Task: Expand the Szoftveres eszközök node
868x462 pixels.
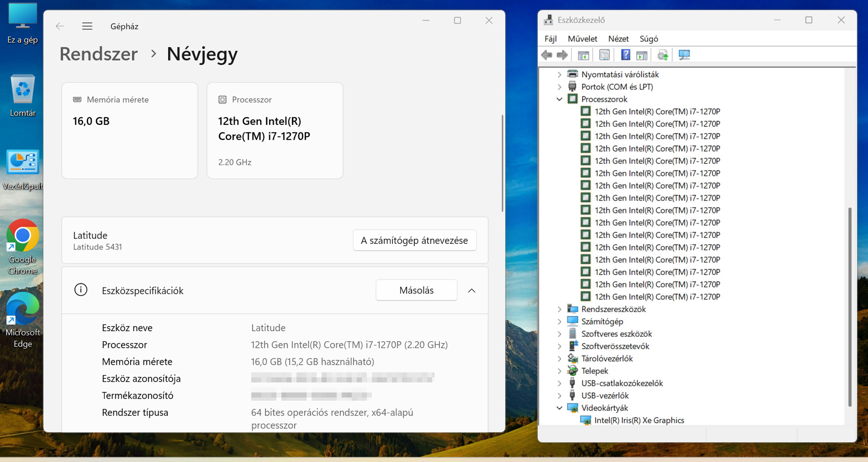Action: pyautogui.click(x=560, y=334)
